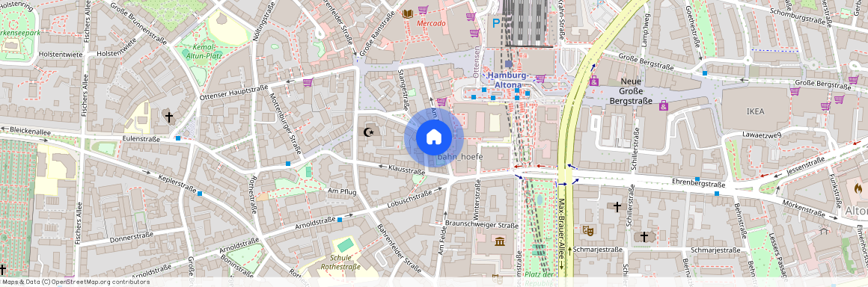Click the fire station flame icon
The height and width of the screenshot is (287, 868).
coord(858,188)
